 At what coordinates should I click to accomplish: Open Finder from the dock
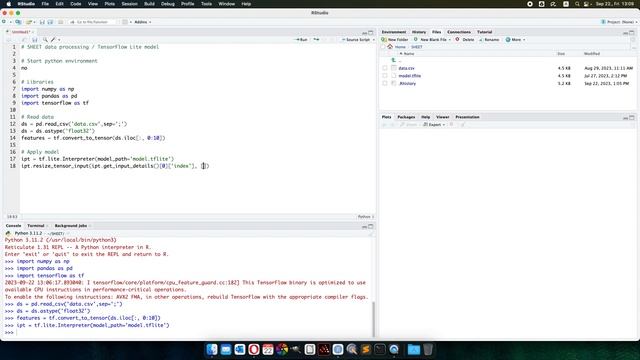212,349
